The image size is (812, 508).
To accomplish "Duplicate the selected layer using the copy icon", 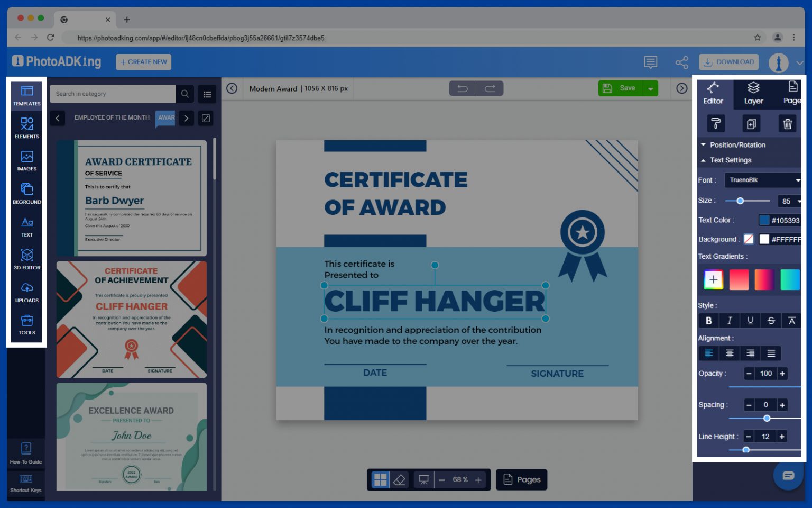I will coord(751,123).
